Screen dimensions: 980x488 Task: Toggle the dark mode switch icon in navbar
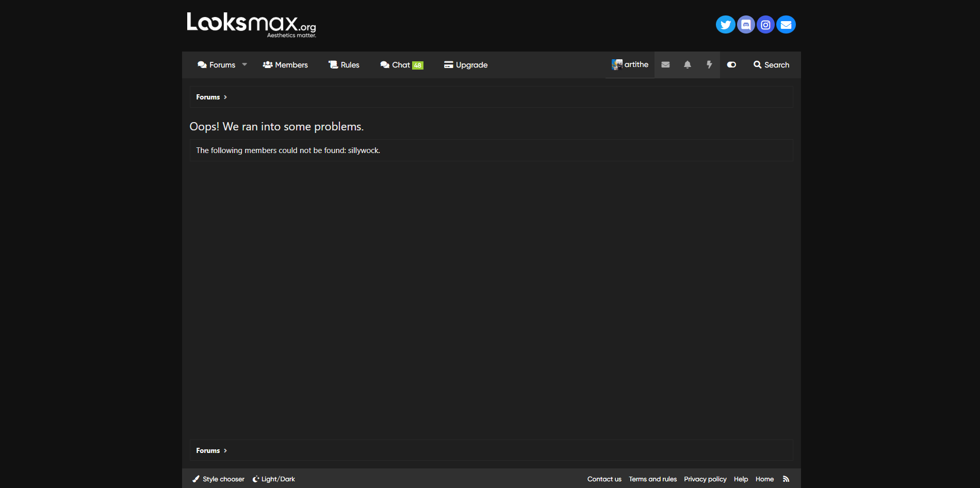pos(731,65)
